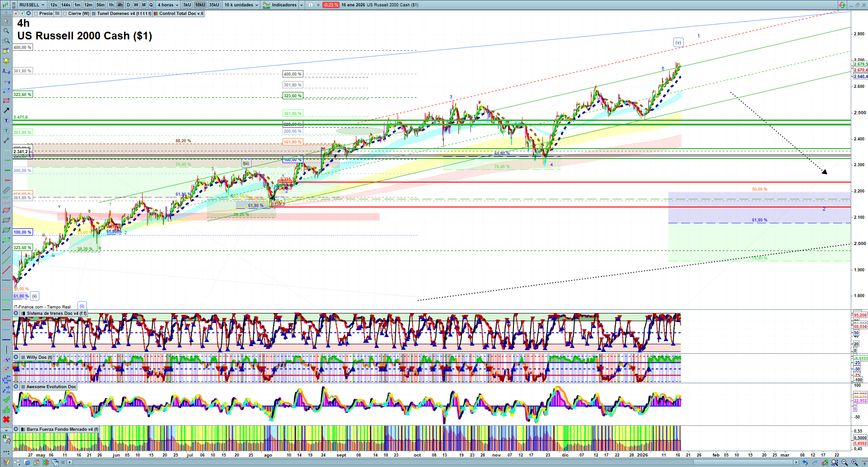The height and width of the screenshot is (467, 868).
Task: Select the ruler measuring tool
Action: coord(6,190)
